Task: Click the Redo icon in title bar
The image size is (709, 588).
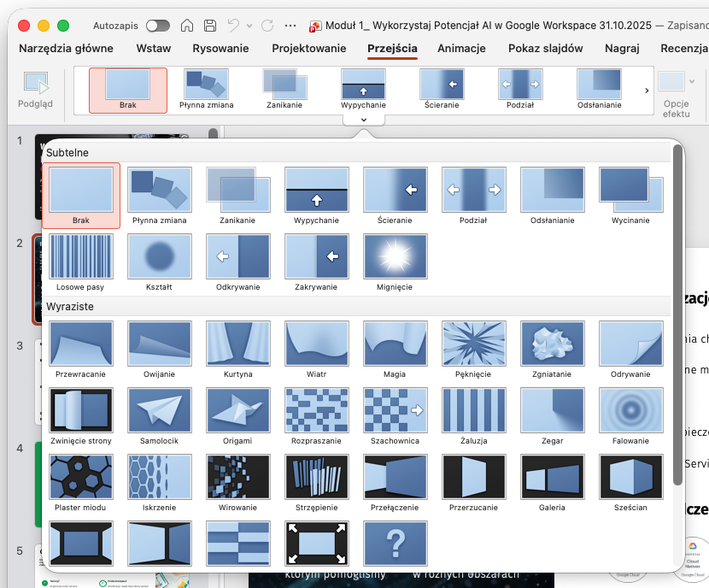Action: tap(267, 26)
